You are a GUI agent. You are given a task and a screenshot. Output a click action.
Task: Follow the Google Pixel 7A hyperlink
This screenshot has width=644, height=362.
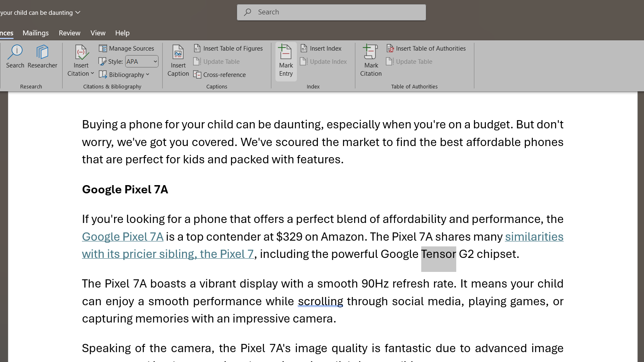[x=123, y=237]
